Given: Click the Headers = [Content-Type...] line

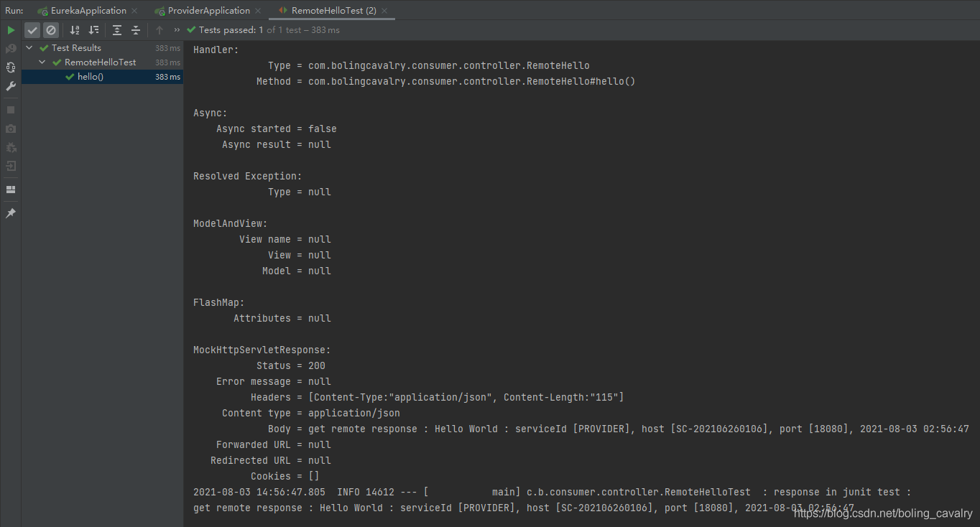Looking at the screenshot, I should [438, 397].
